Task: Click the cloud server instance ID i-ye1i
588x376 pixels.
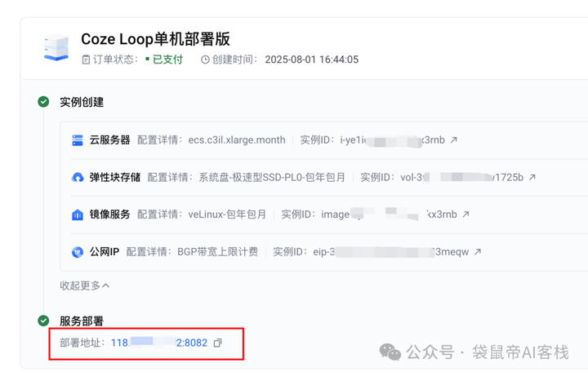Action: (392, 140)
